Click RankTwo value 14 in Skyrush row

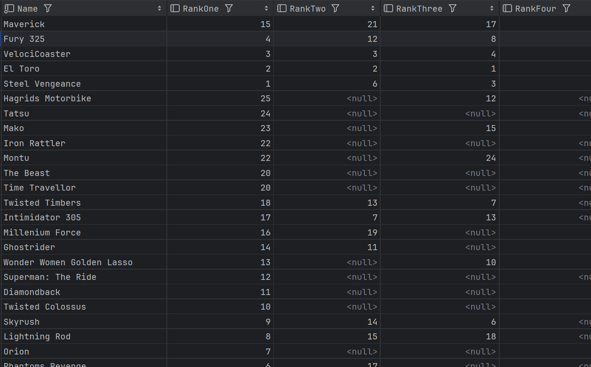[x=372, y=322]
